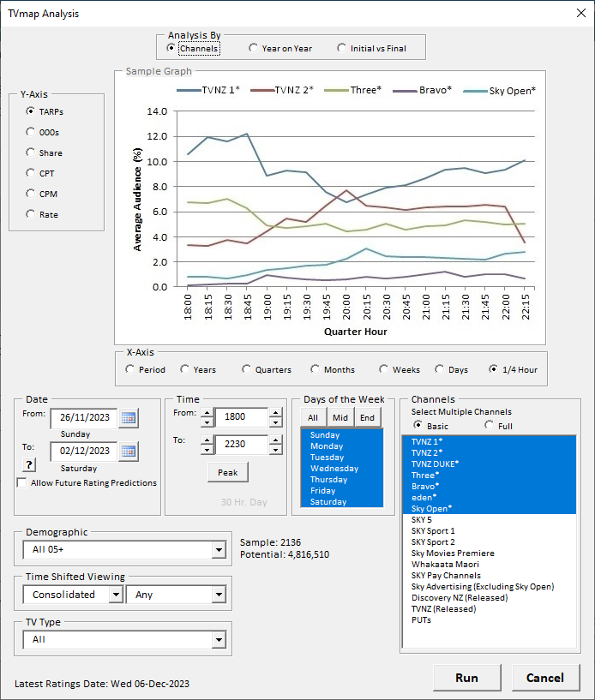Select TVNZ 1* in channels list
Image resolution: width=595 pixels, height=700 pixels.
(490, 441)
